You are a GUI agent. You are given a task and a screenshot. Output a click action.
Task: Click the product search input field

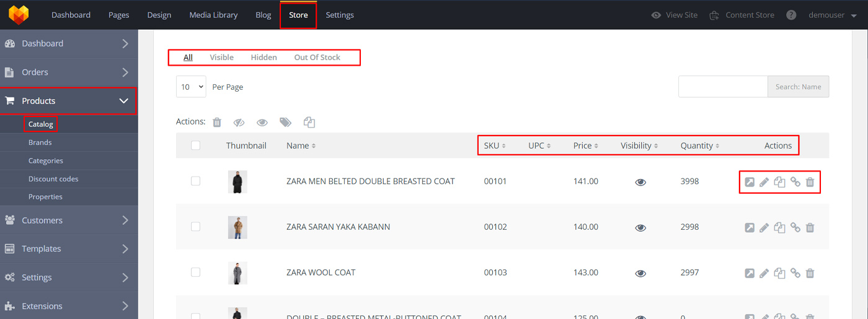coord(723,87)
